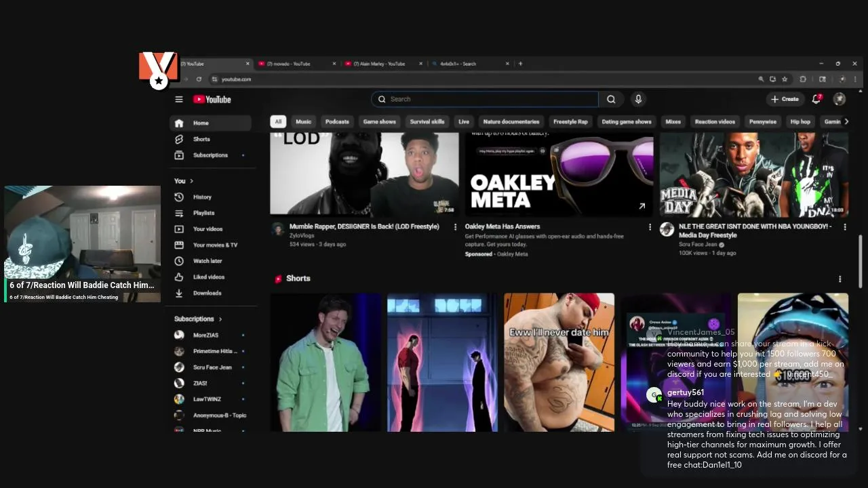Open Downloads in the sidebar

click(x=210, y=293)
